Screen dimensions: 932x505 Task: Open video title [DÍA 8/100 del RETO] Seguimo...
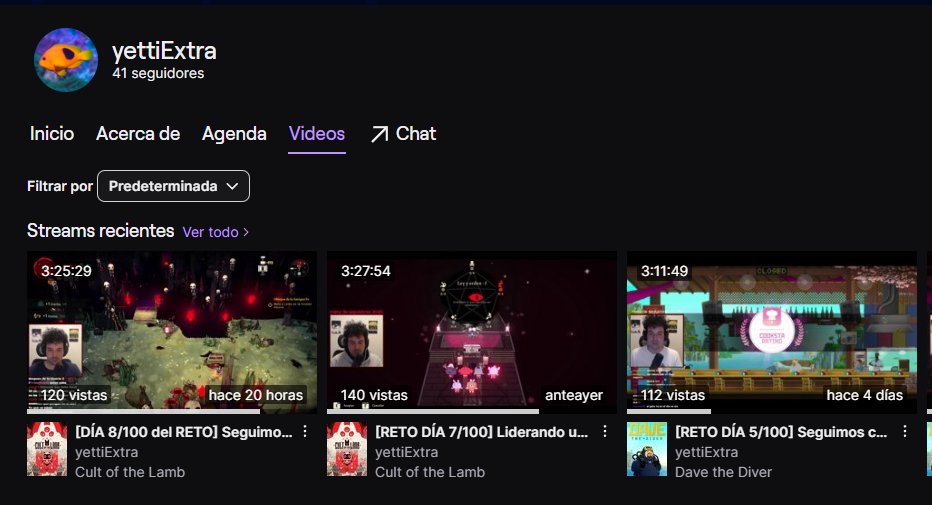[184, 432]
